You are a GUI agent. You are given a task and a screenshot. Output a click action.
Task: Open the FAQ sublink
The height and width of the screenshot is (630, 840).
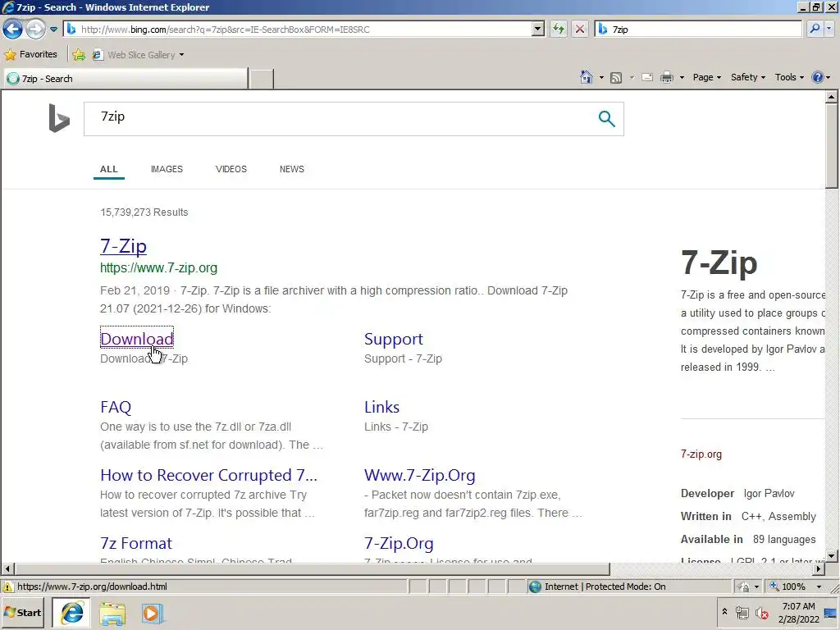(x=116, y=407)
